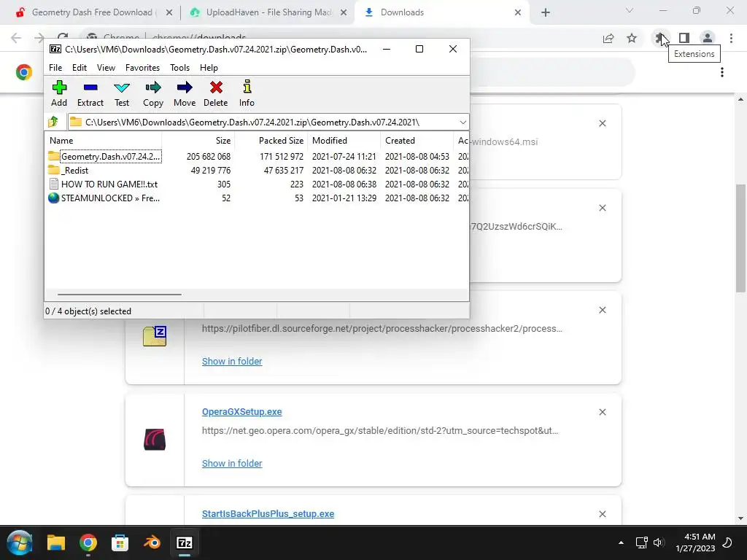747x560 pixels.
Task: Bookmark this page with the star icon
Action: point(632,38)
